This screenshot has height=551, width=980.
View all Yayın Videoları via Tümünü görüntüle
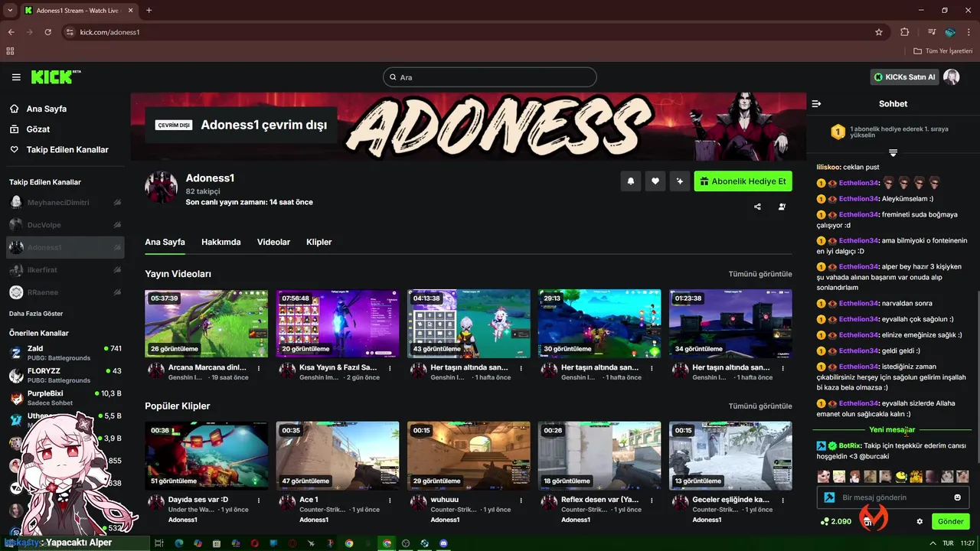[760, 274]
